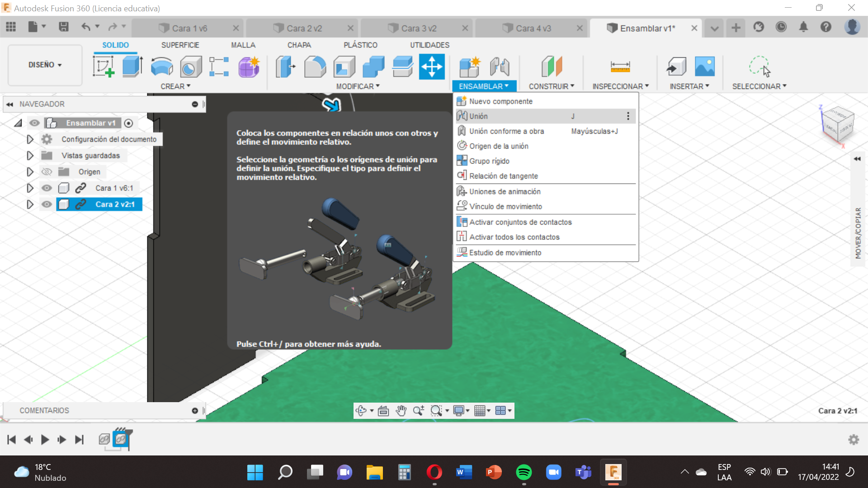Open the Data Panel grid icon
This screenshot has width=868, height=488.
click(x=11, y=27)
